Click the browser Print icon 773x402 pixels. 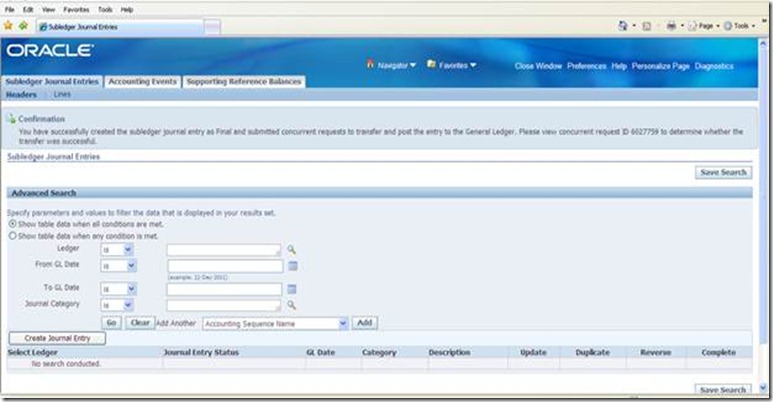pos(671,26)
